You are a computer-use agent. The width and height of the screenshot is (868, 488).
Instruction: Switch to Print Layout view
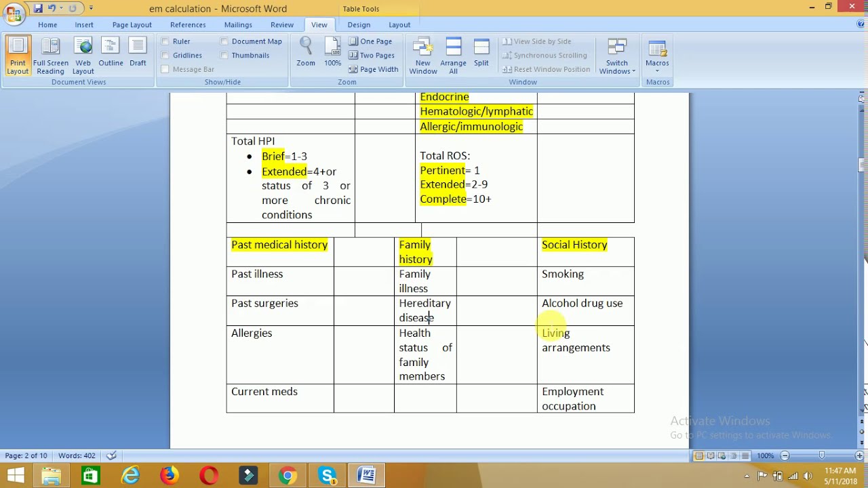[18, 56]
